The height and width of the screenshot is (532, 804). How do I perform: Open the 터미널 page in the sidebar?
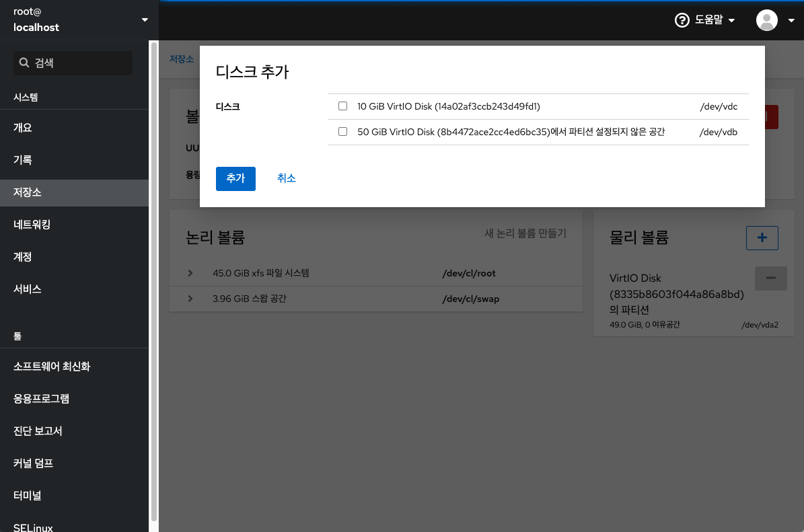point(28,495)
